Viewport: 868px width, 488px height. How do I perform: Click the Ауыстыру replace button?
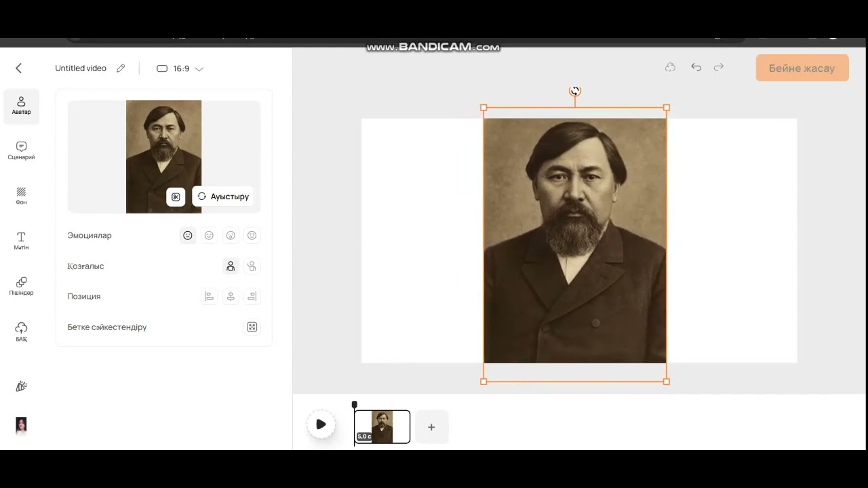coord(223,197)
